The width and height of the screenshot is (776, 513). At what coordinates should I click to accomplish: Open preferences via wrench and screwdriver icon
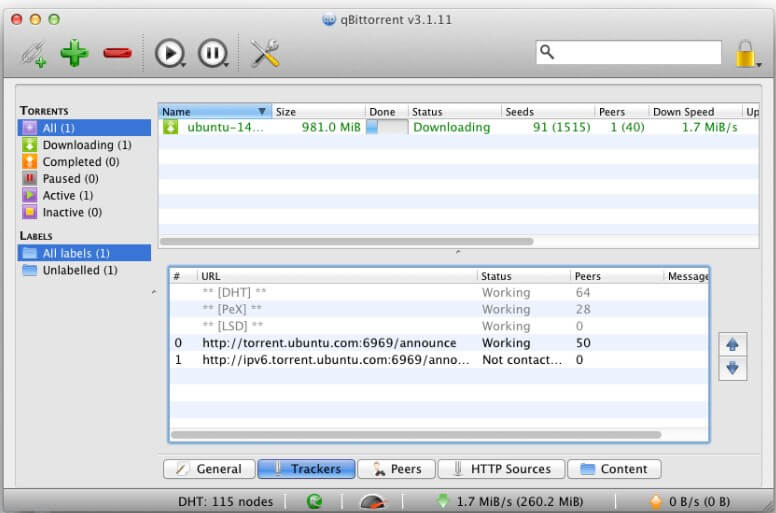(264, 53)
